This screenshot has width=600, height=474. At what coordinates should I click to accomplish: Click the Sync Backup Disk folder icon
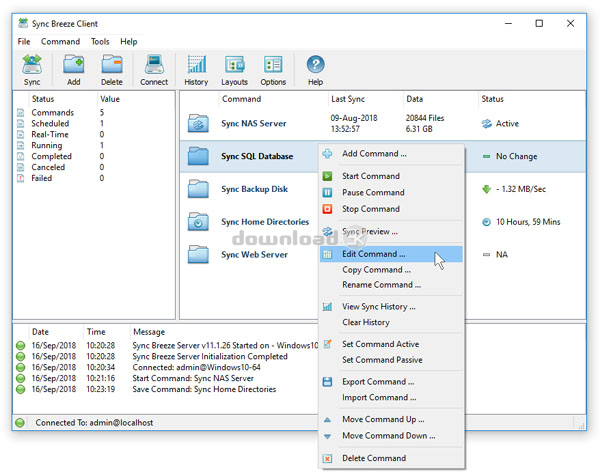point(198,189)
